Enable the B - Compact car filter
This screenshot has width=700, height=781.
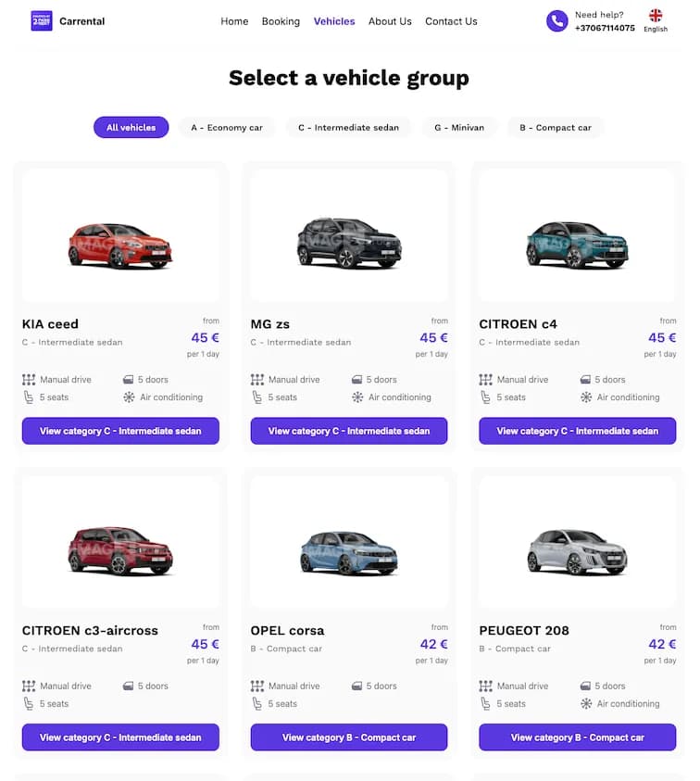(x=556, y=128)
